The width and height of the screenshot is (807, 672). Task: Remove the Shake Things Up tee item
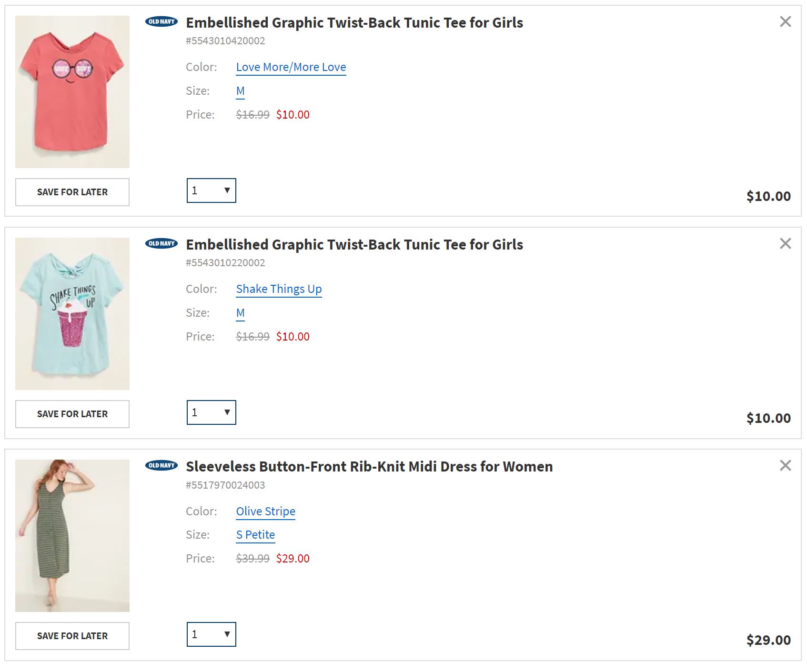tap(785, 243)
